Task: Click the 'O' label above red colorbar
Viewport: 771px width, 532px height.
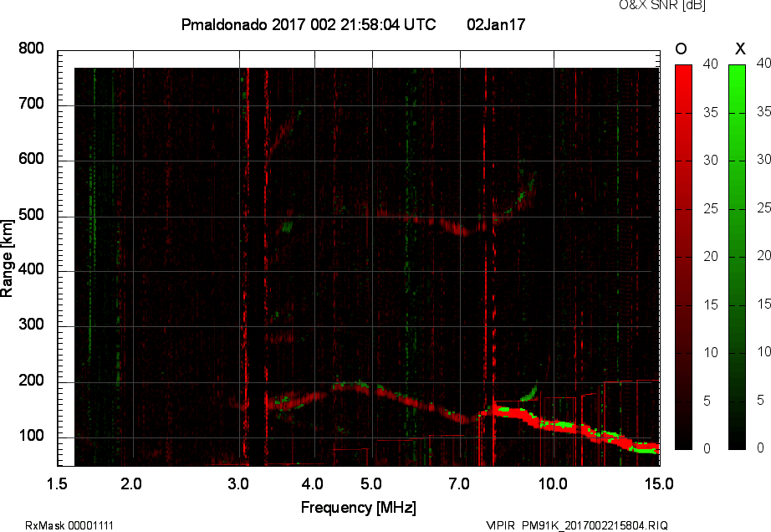Action: [681, 49]
